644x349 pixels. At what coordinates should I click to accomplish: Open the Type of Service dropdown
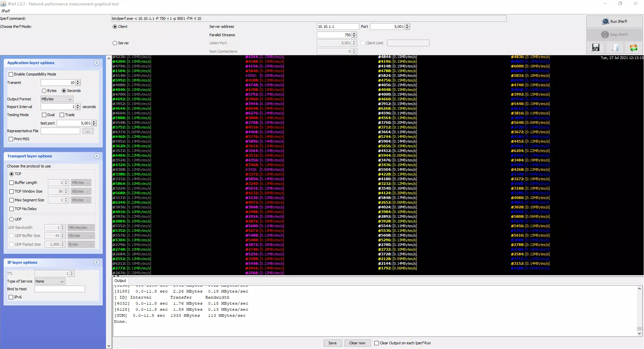click(50, 281)
